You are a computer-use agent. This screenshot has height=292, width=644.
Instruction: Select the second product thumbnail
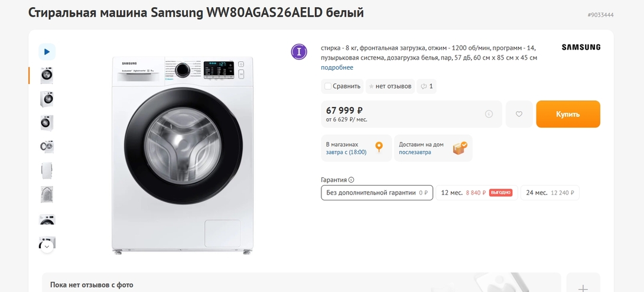47,99
